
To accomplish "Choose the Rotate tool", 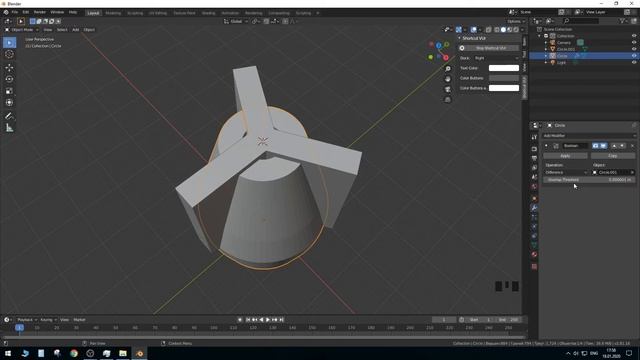I will 9,79.
